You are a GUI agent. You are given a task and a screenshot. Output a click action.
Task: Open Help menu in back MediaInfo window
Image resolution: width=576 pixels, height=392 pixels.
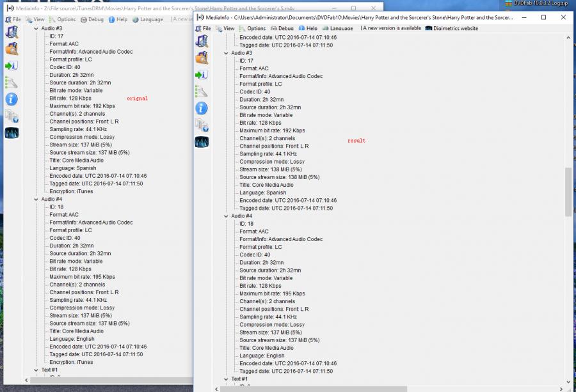pos(118,19)
